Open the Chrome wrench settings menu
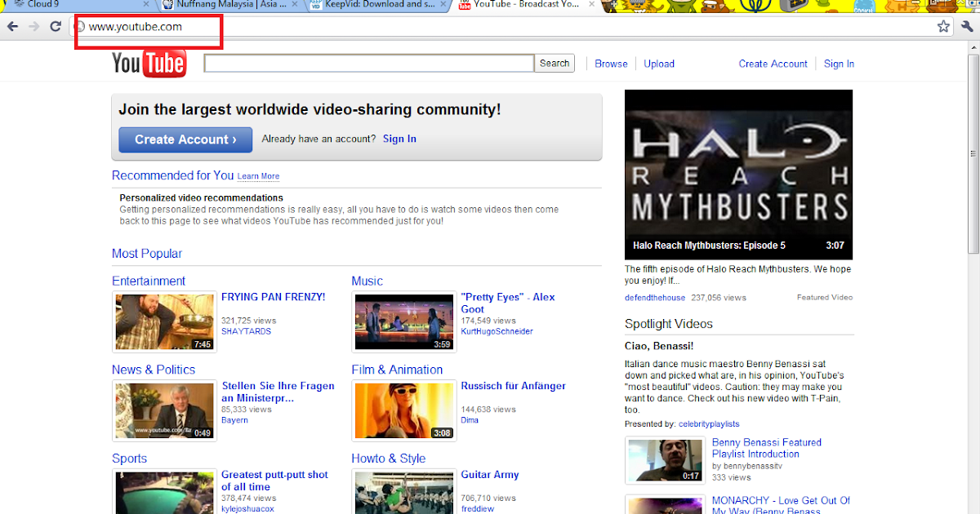The height and width of the screenshot is (514, 980). coord(969,26)
